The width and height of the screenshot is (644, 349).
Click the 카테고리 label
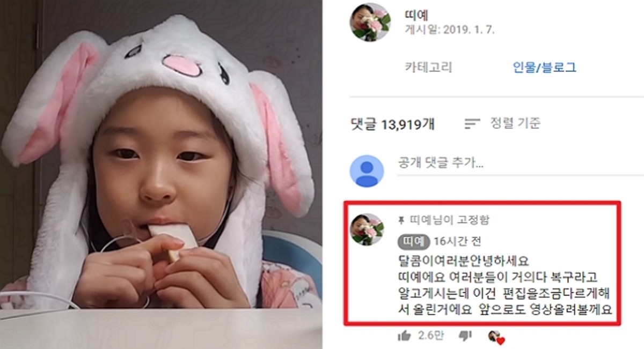coord(428,68)
